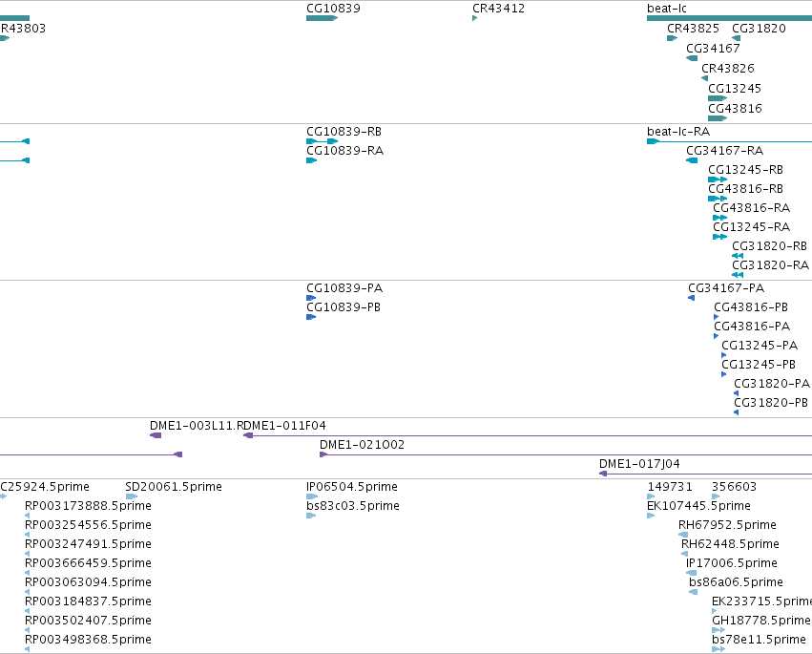Image resolution: width=812 pixels, height=654 pixels.
Task: Click the CG10839-PB protein label
Action: [344, 307]
